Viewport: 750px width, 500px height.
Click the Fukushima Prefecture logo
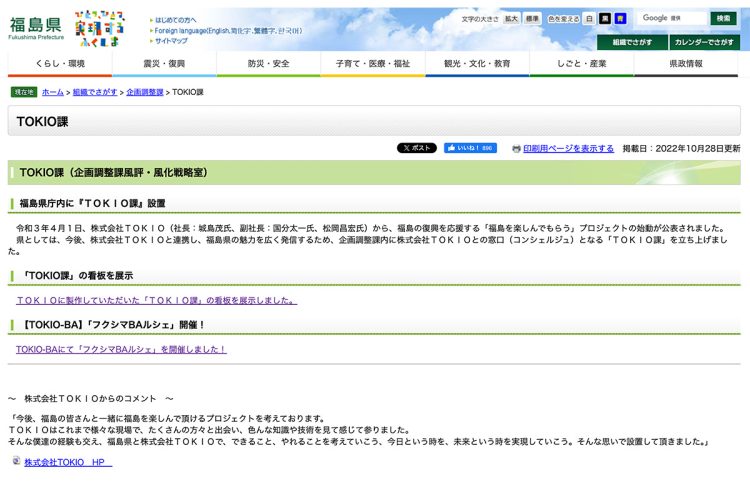click(36, 28)
